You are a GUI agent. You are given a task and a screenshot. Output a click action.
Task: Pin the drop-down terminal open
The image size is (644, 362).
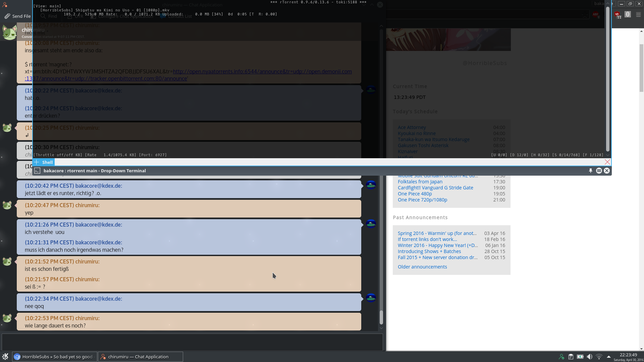pos(591,171)
